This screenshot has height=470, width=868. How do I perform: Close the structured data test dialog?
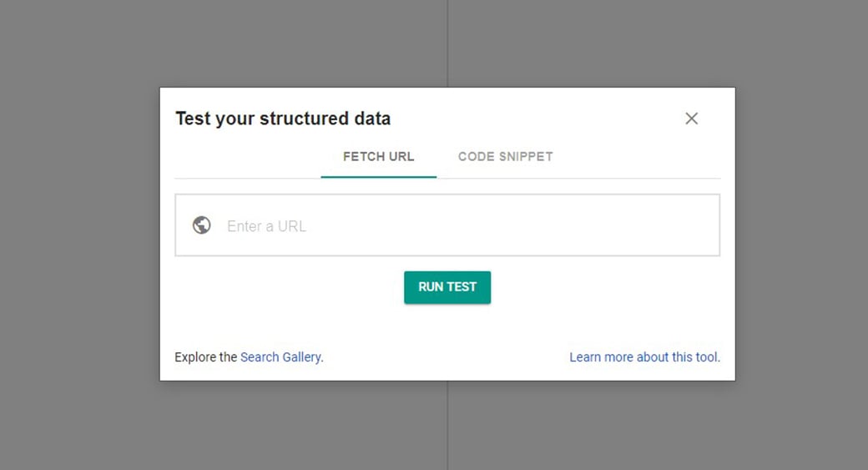click(x=691, y=119)
